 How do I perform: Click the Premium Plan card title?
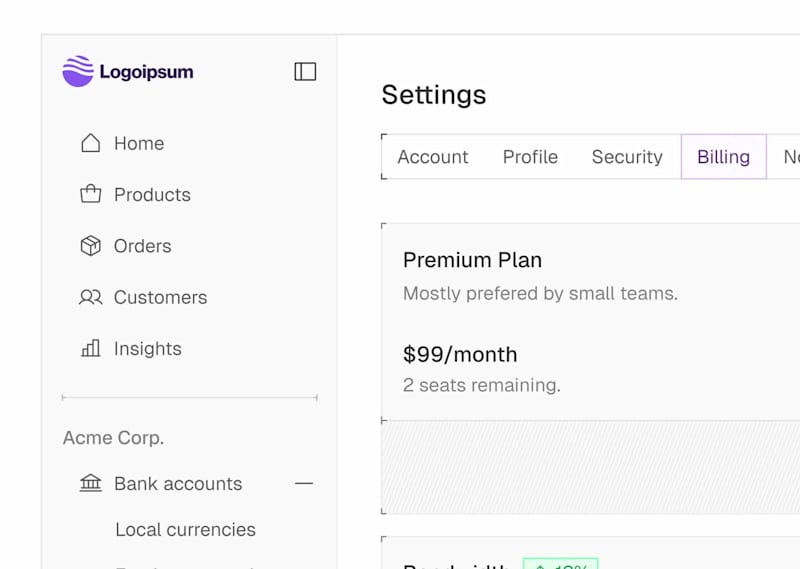472,260
